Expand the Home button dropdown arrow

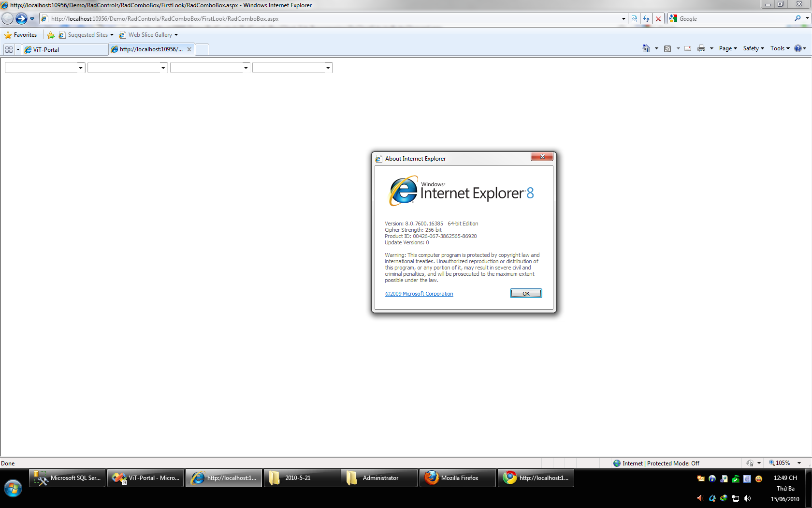656,48
